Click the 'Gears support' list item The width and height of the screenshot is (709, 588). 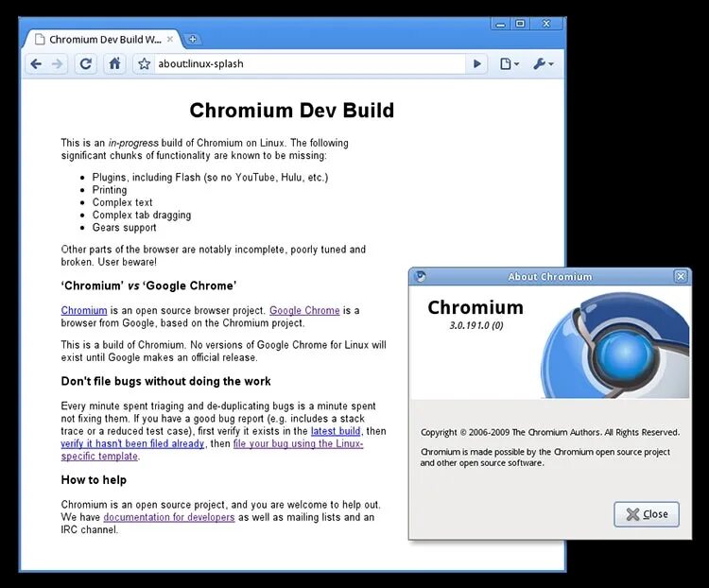coord(125,228)
